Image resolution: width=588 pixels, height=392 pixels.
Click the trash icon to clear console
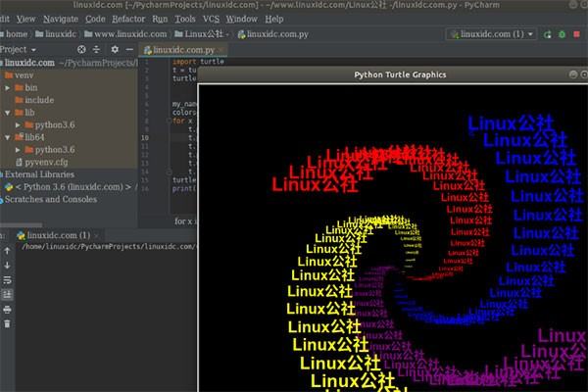[8, 323]
